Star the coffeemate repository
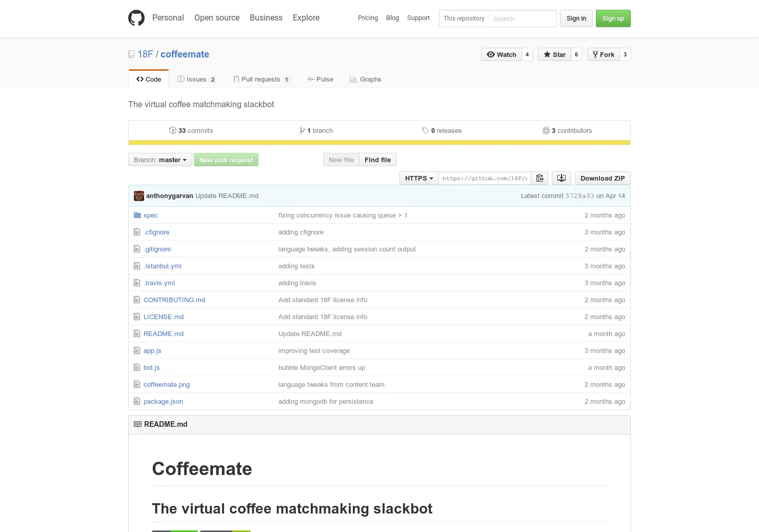 (554, 54)
